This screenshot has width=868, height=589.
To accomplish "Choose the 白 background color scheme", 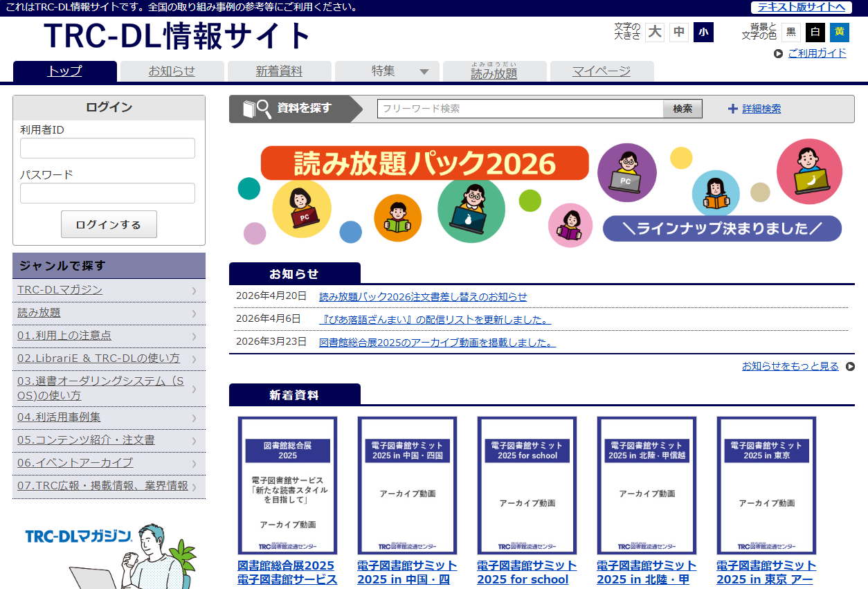I will [x=815, y=32].
